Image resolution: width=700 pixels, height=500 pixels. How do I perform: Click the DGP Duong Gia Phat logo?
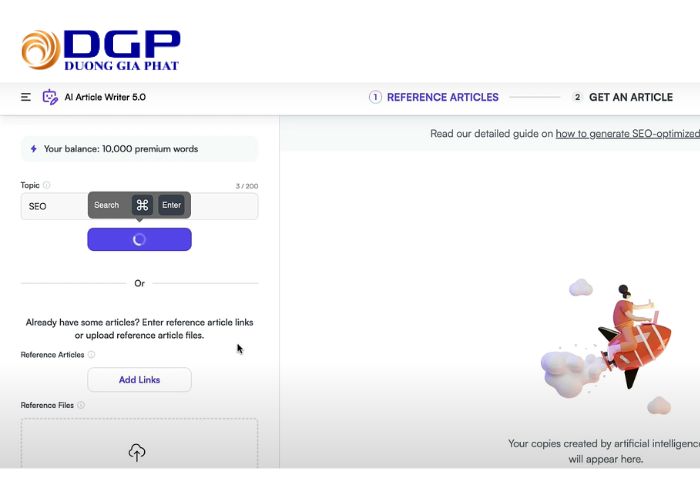click(x=100, y=50)
